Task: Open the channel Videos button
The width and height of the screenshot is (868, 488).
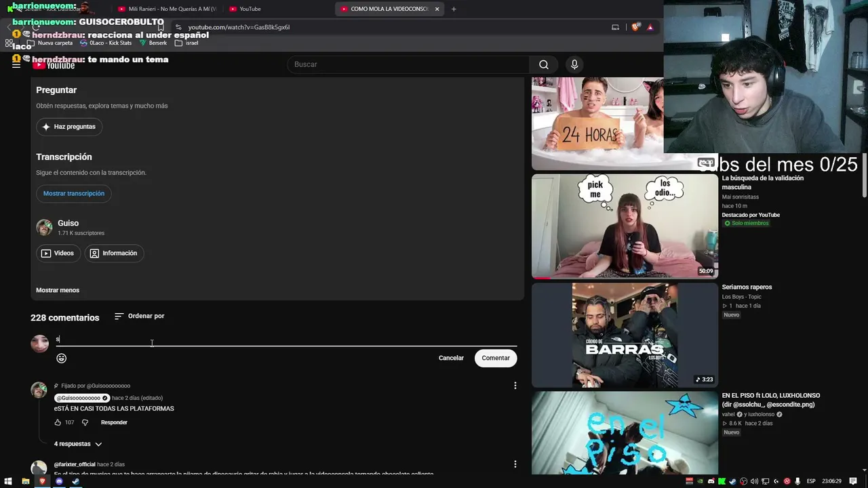Action: (x=58, y=253)
